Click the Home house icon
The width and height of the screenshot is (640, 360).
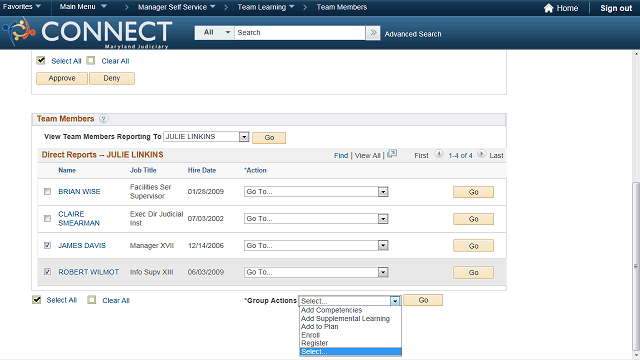point(549,8)
